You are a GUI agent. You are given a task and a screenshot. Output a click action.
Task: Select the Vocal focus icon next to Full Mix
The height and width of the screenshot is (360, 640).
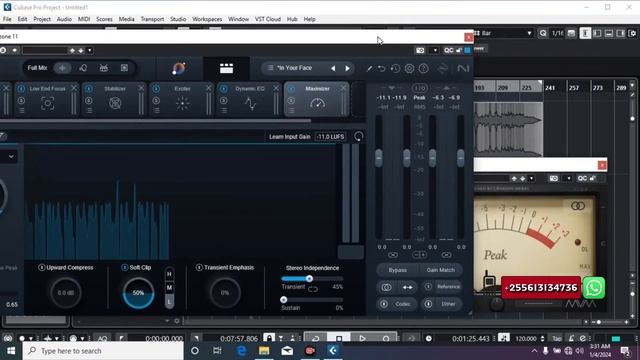[83, 68]
